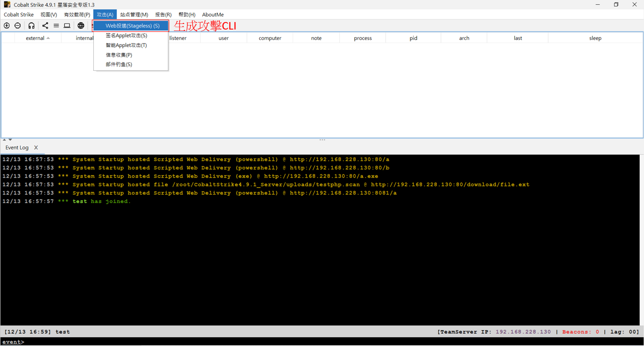Open the 站点管理(M) menu
Viewport: 644px width, 346px height.
[134, 15]
